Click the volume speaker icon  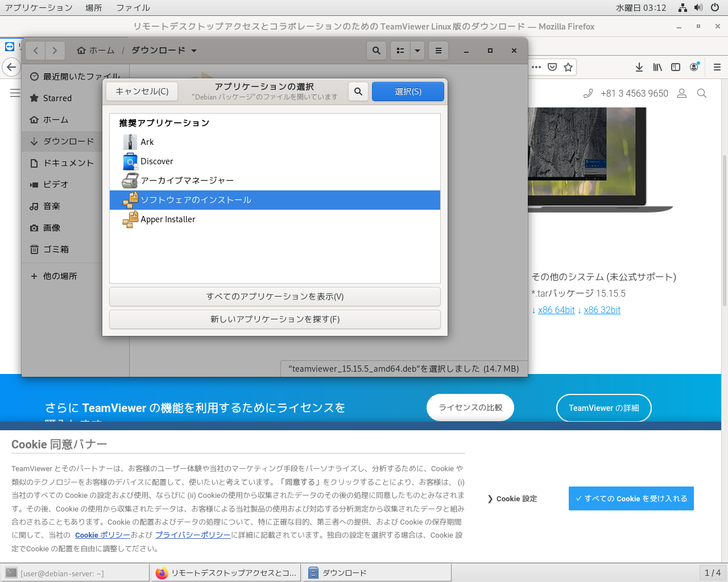click(x=698, y=8)
